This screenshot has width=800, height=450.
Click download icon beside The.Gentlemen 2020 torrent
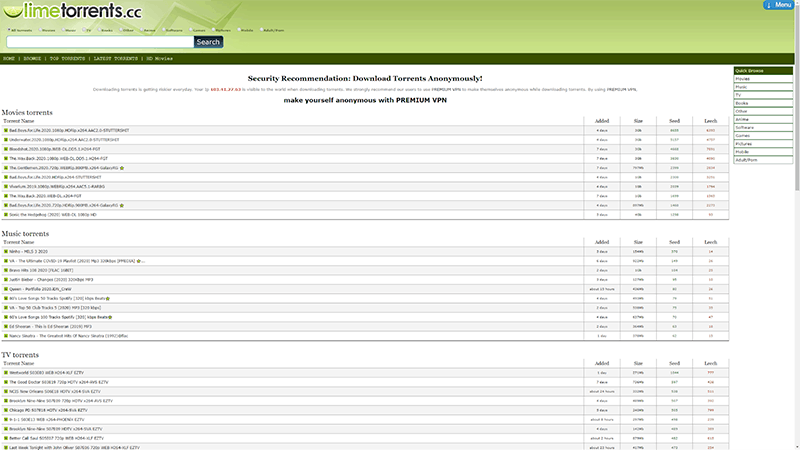click(x=6, y=168)
